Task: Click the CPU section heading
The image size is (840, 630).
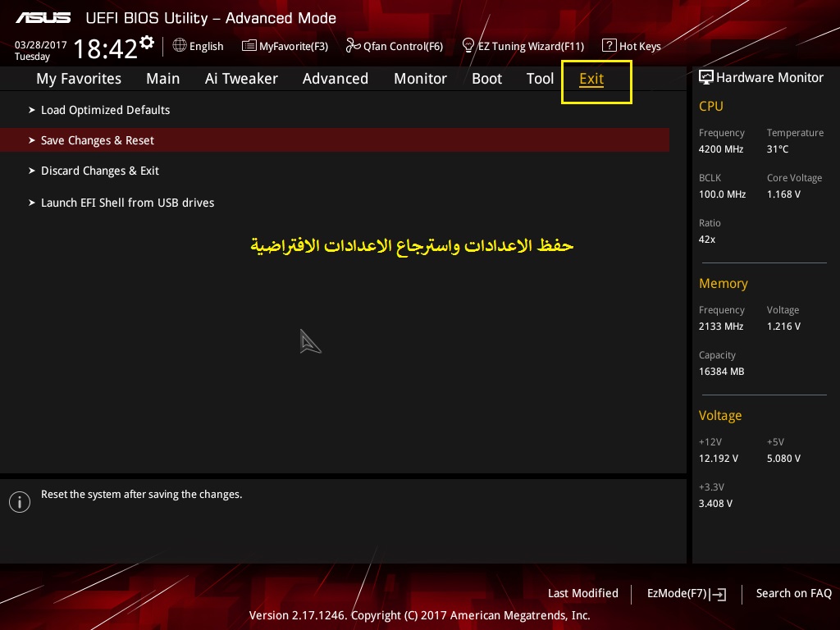Action: click(711, 106)
